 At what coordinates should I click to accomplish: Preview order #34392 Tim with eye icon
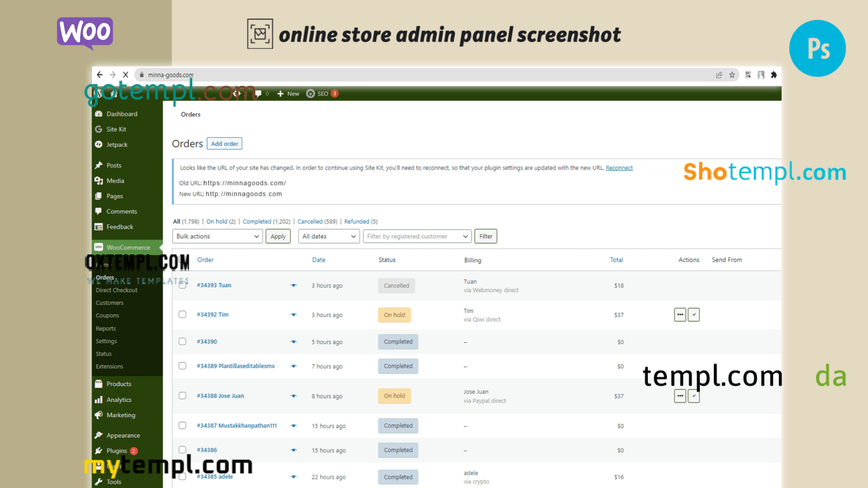tap(293, 315)
